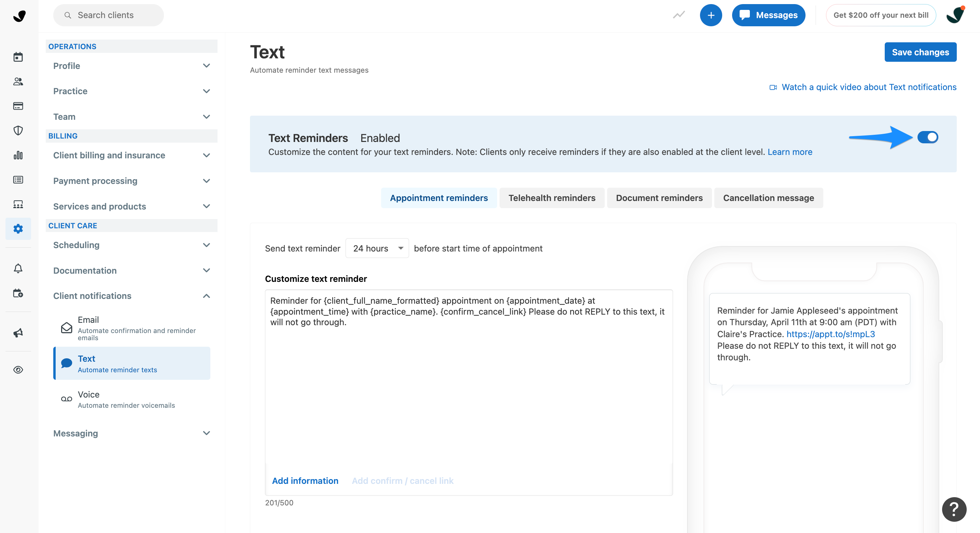Expand Client billing and insurance
This screenshot has width=980, height=533.
coord(131,156)
